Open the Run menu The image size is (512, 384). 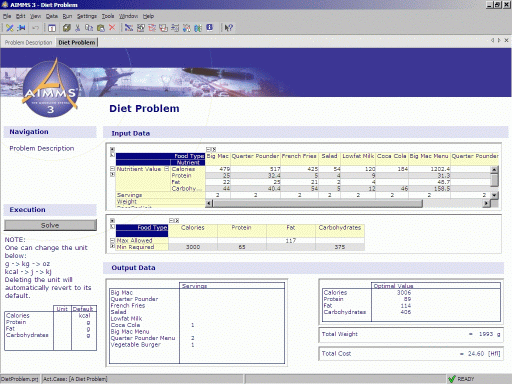67,16
